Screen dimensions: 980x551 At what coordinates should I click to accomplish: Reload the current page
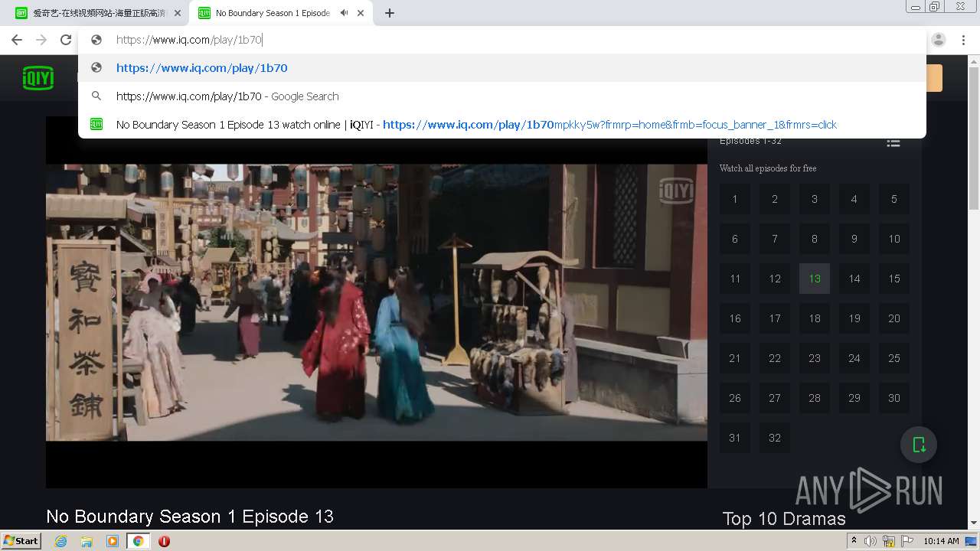(66, 40)
